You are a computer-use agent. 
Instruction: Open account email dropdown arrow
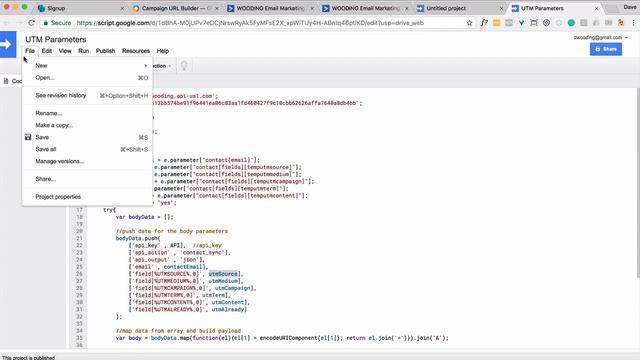point(626,38)
